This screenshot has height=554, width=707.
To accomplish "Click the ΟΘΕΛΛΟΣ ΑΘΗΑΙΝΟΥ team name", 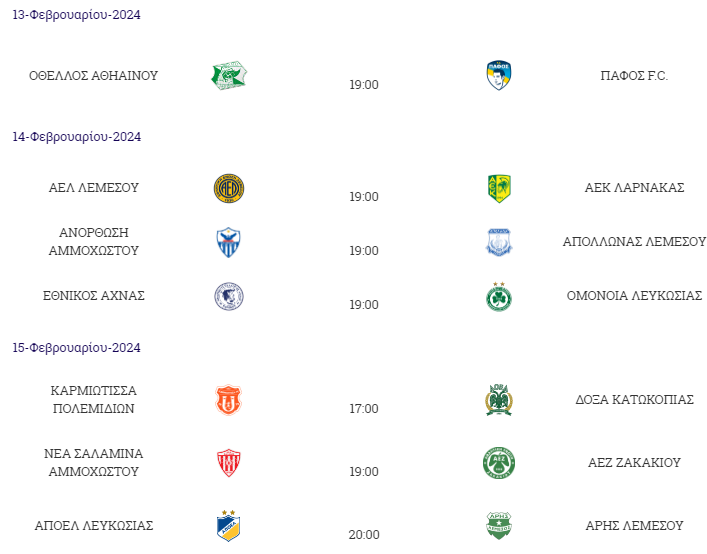I will pos(94,76).
